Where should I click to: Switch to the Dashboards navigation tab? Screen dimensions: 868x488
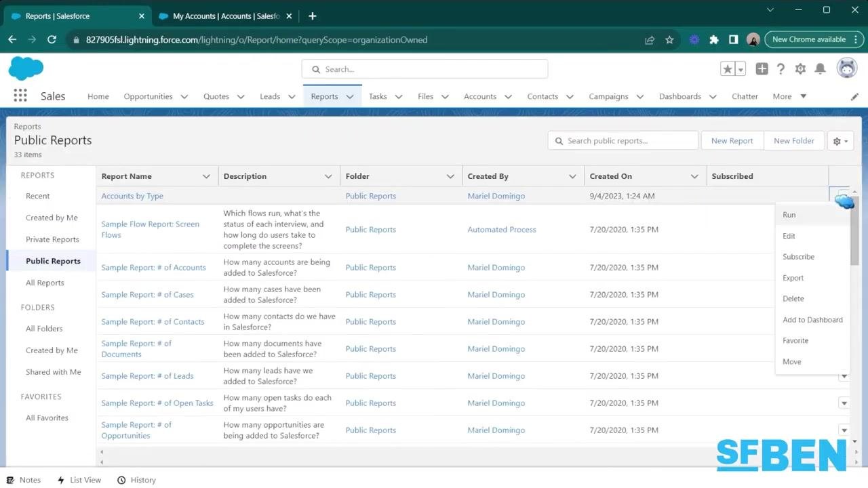click(680, 96)
